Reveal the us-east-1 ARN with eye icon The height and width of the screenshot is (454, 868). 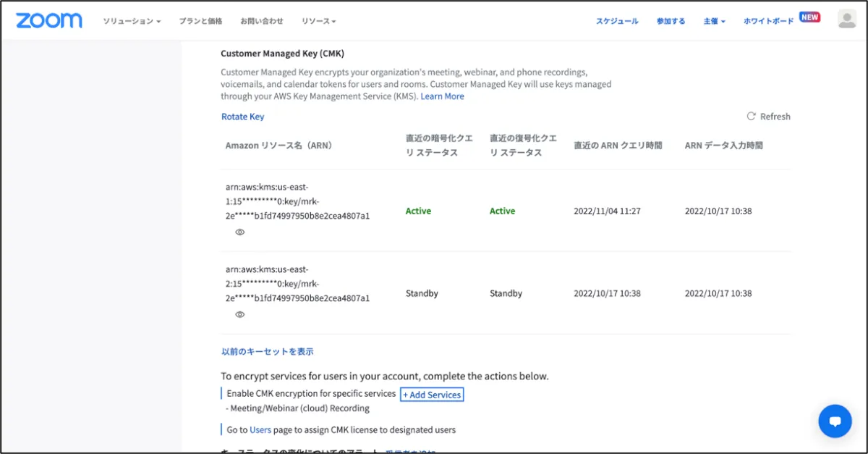pyautogui.click(x=240, y=232)
